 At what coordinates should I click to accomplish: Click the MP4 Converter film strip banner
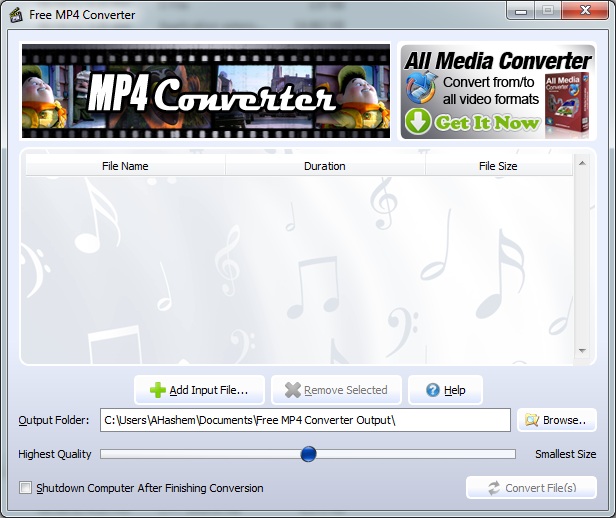206,91
